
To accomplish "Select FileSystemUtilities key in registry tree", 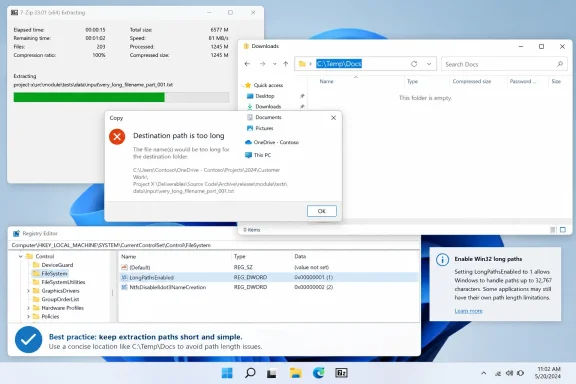I will 59,282.
